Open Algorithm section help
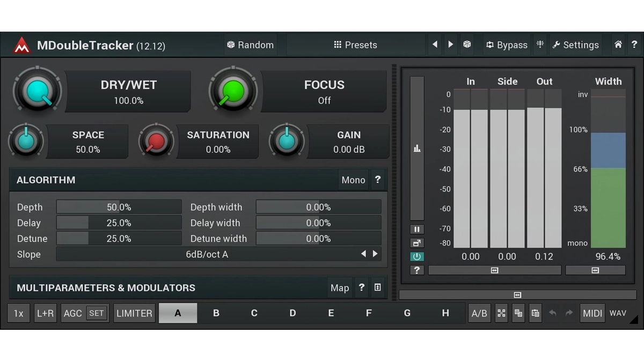This screenshot has width=644, height=362. (x=378, y=180)
